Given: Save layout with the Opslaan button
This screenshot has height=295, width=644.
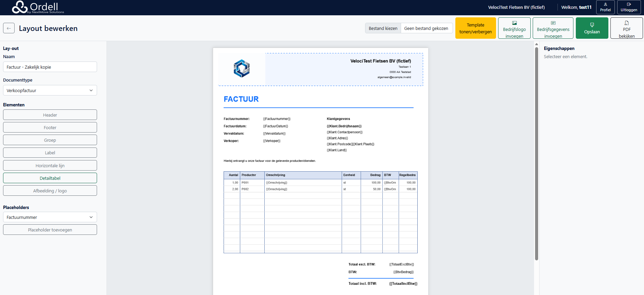Looking at the screenshot, I should 592,28.
